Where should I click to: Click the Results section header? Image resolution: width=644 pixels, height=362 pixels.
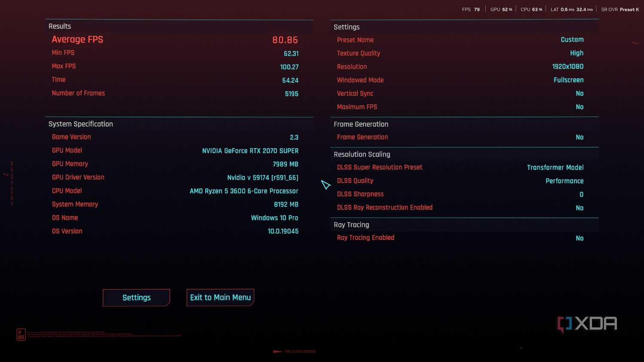60,26
